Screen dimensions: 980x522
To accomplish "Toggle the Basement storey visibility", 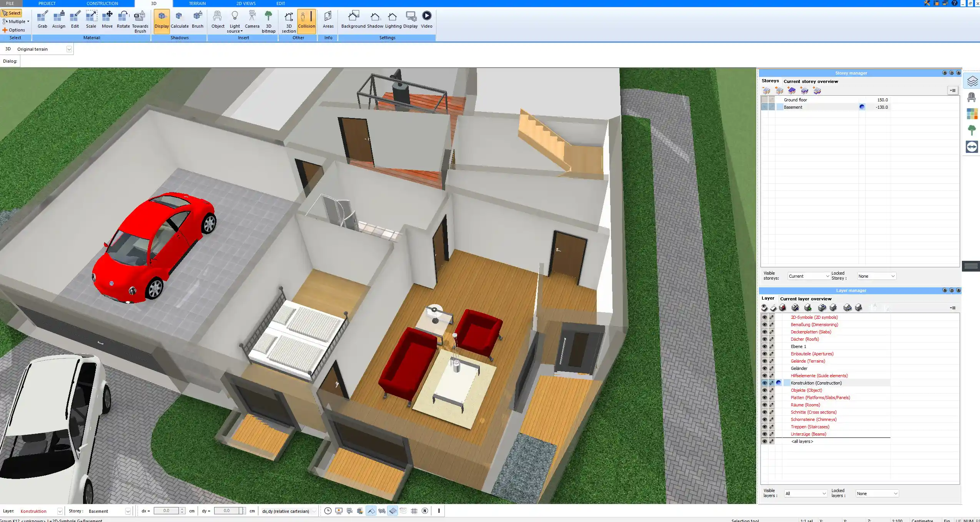I will (764, 107).
